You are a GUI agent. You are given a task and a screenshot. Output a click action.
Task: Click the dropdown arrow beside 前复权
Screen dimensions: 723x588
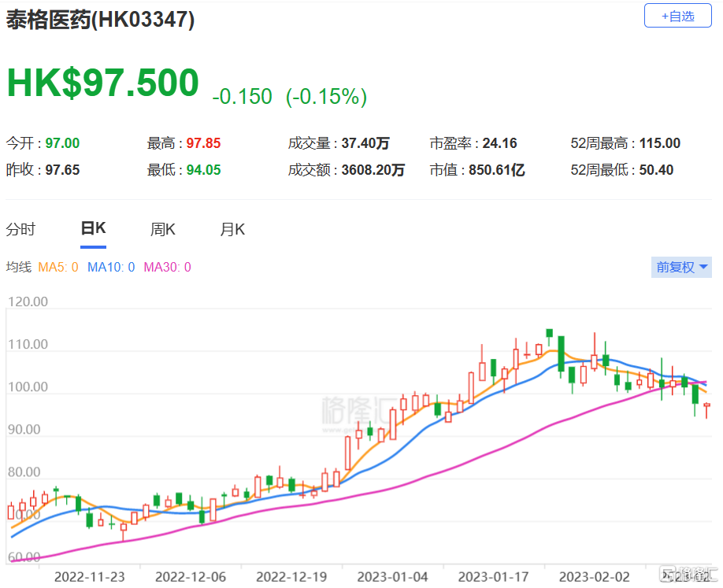pos(703,267)
